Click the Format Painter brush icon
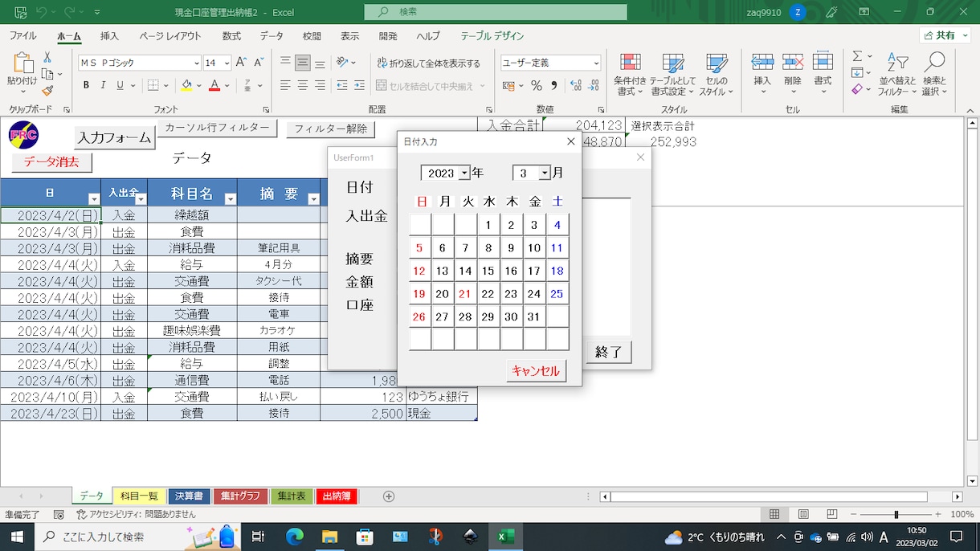Viewport: 980px width, 551px height. pos(47,91)
